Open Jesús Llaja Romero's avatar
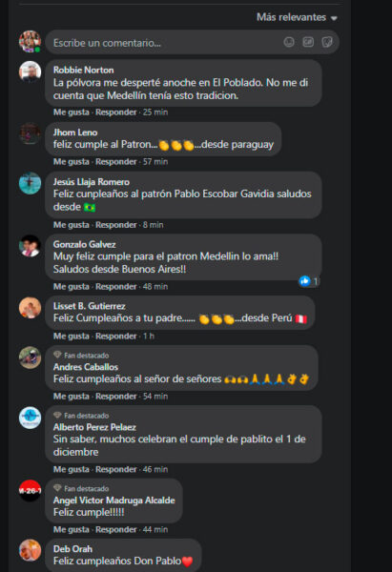The image size is (392, 572). click(30, 183)
